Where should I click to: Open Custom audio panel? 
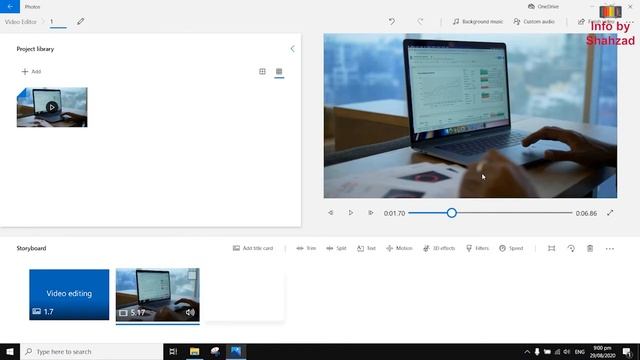(534, 22)
